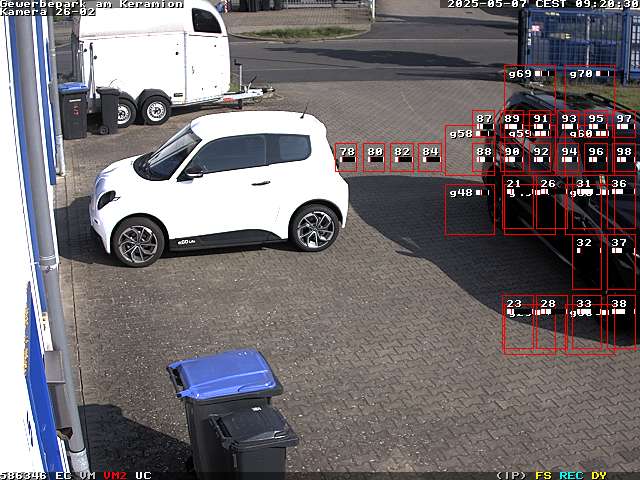Click the cyan 'REC' recording indicator
The image size is (640, 480).
(x=571, y=476)
